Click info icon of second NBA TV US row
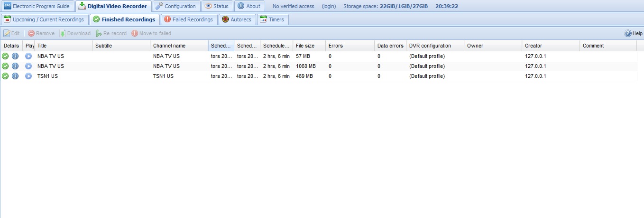Image resolution: width=644 pixels, height=218 pixels. click(15, 66)
